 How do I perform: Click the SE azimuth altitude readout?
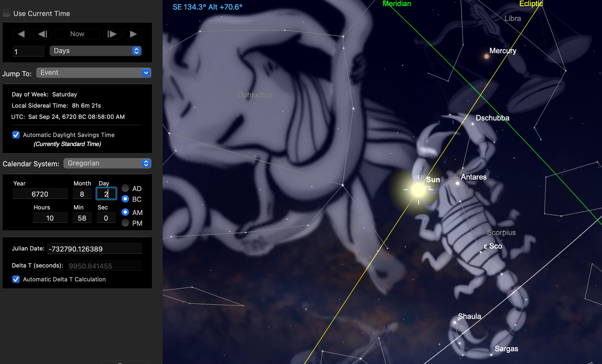(x=207, y=7)
